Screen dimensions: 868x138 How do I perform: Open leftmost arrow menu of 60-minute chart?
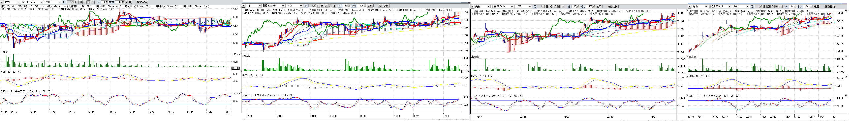(x=689, y=6)
